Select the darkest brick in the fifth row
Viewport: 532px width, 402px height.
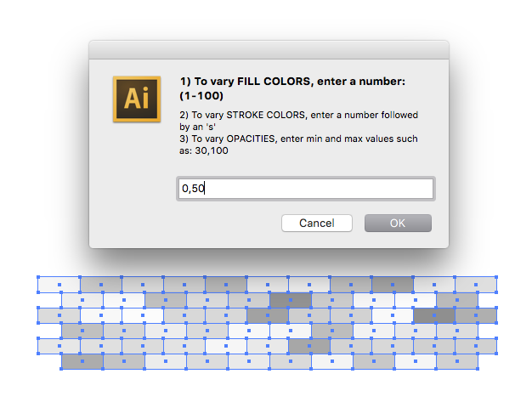pos(309,346)
